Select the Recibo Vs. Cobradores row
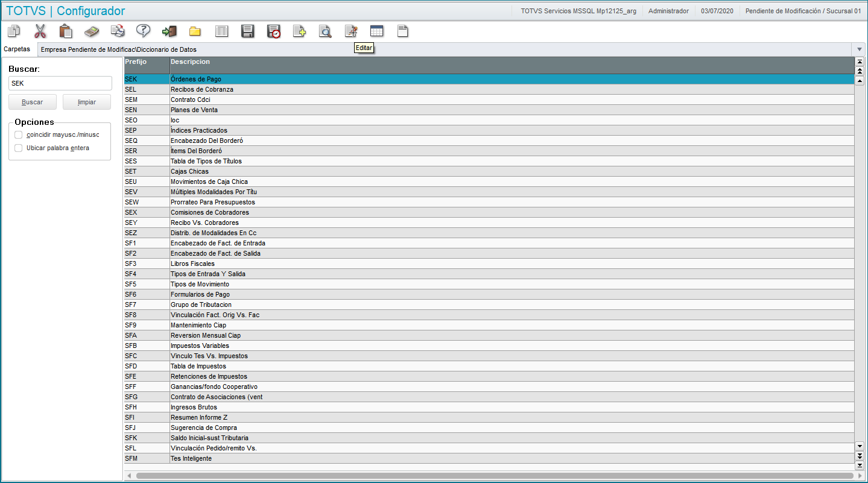This screenshot has height=483, width=868. tap(489, 223)
